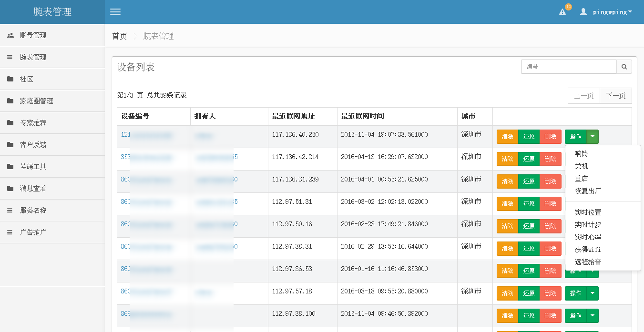Screen dimensions: 644x332
Task: Click 还原 in the 117.136.31.239 row
Action: pos(529,181)
